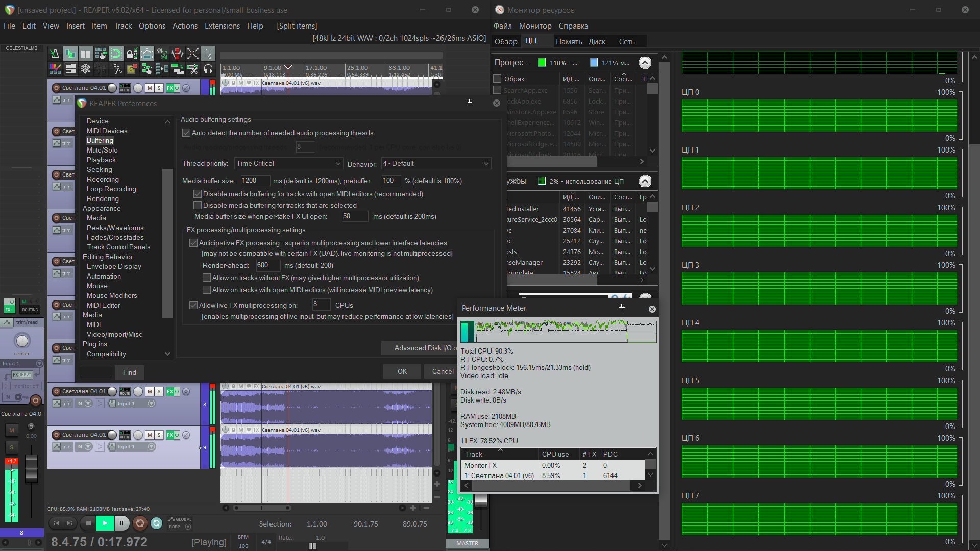Open the Extensions menu
This screenshot has height=551, width=980.
(x=222, y=26)
